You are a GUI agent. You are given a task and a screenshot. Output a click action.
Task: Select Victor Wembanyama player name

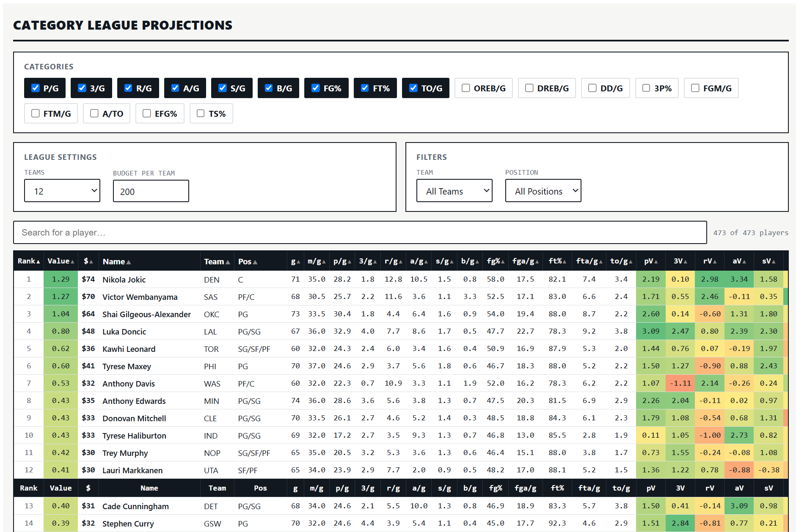coord(140,297)
